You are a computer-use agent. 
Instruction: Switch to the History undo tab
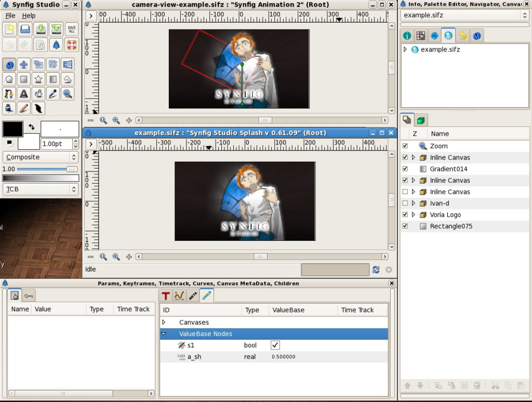pyautogui.click(x=462, y=36)
